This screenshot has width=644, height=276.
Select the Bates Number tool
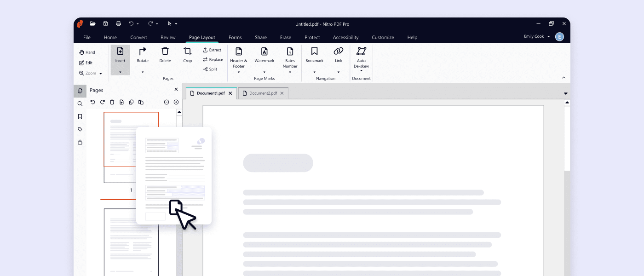[290, 56]
